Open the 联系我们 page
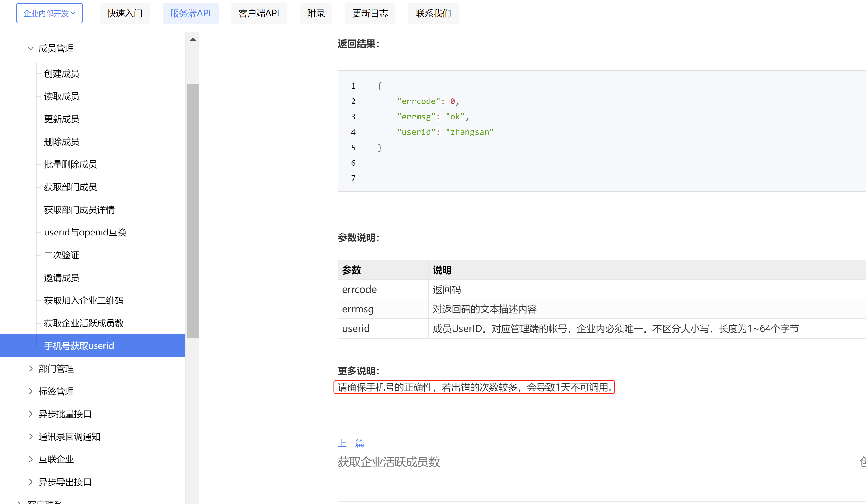The image size is (866, 504). pyautogui.click(x=433, y=13)
